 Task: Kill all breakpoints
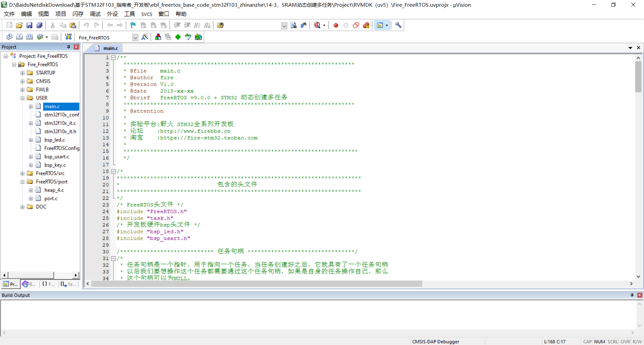click(x=366, y=25)
